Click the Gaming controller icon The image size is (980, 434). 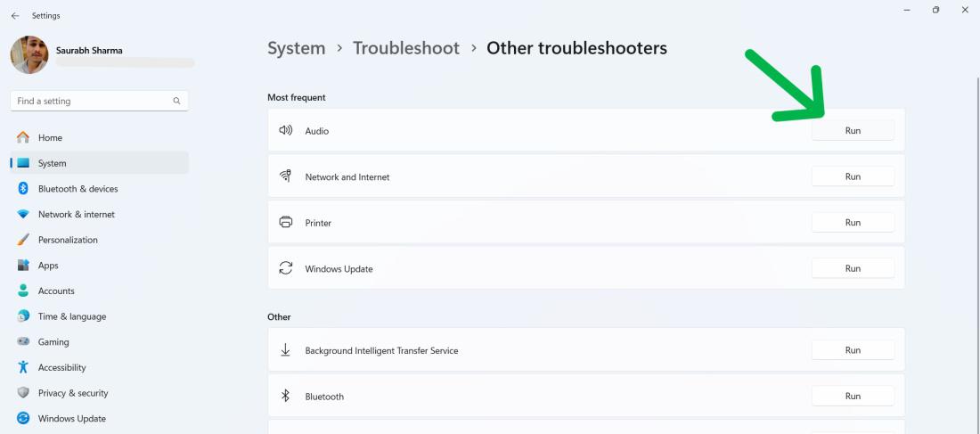click(23, 342)
